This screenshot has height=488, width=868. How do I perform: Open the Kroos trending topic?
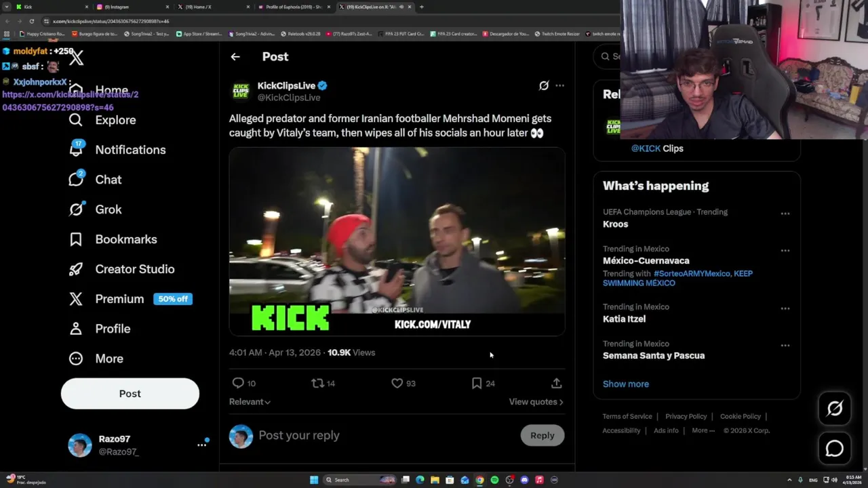pyautogui.click(x=615, y=224)
